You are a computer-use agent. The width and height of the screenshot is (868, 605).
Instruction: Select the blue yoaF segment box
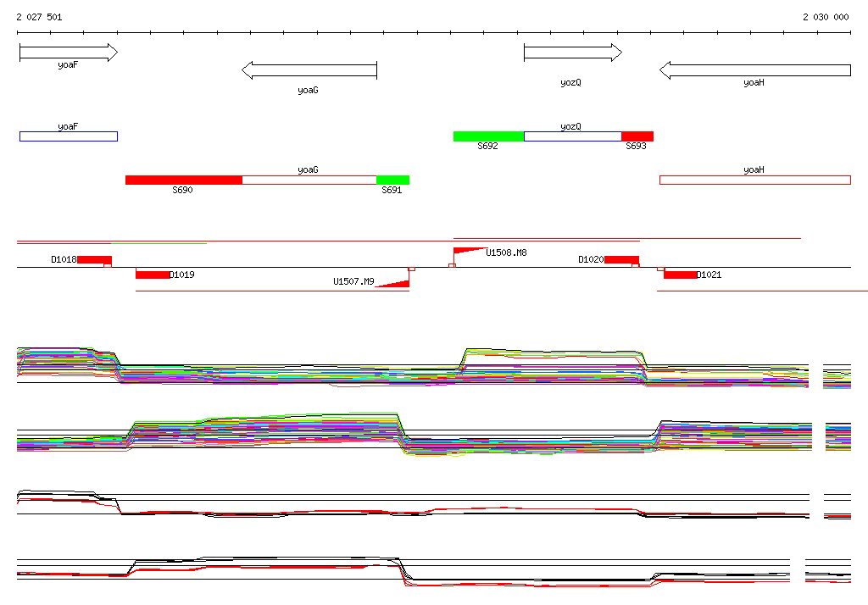pos(69,136)
